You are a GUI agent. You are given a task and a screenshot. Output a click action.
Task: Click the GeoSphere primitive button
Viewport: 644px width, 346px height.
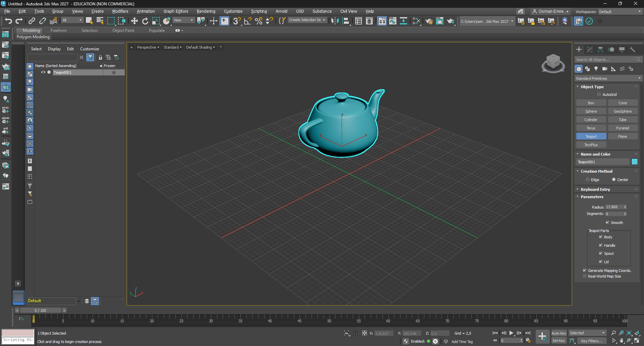[x=623, y=111]
